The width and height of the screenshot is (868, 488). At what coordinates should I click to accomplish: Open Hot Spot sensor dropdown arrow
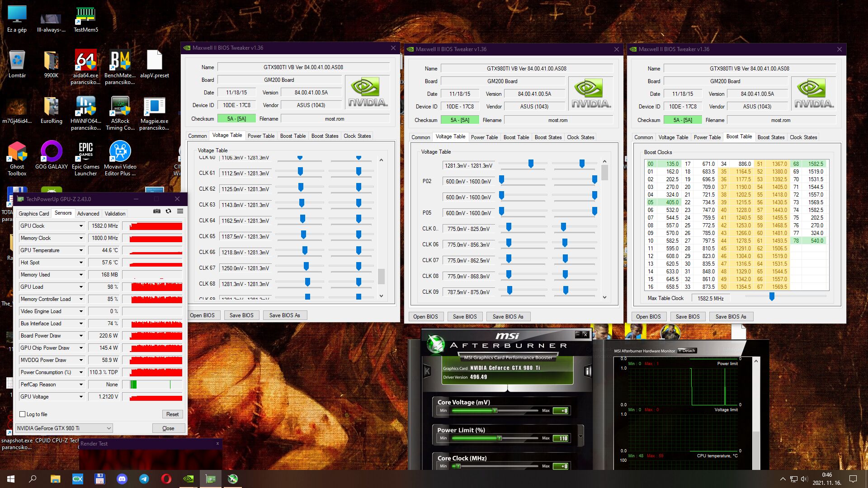[81, 263]
